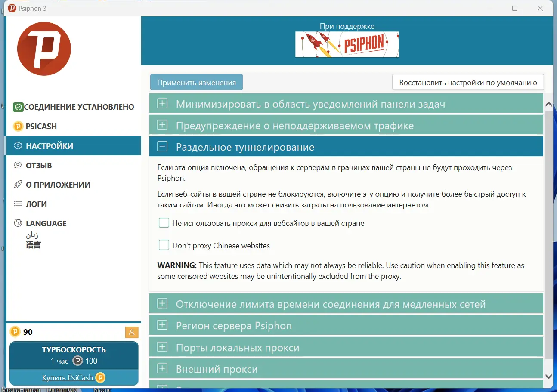This screenshot has height=392, width=557.
Task: Expand 'Отключение лимита времени соединения' section
Action: pos(346,304)
